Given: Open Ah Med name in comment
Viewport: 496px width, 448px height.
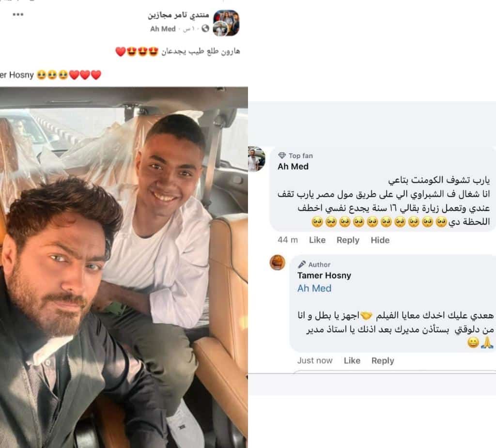Looking at the screenshot, I should point(293,167).
